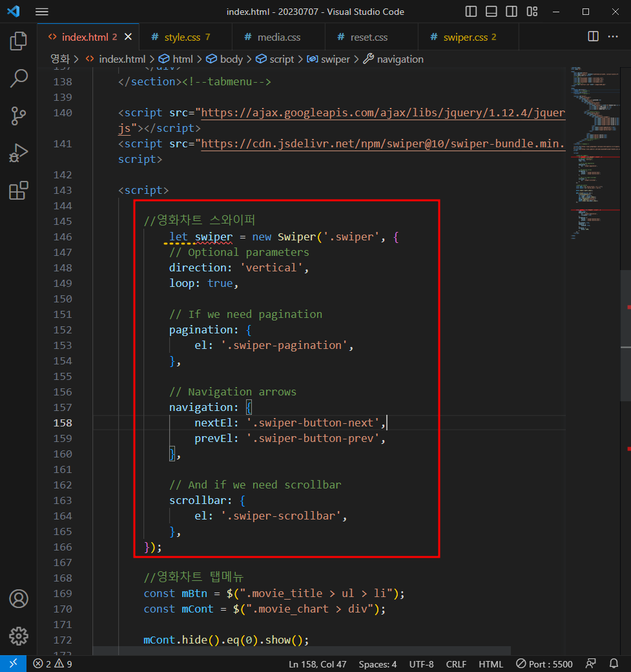Open the Explorer view in activity bar

19,41
